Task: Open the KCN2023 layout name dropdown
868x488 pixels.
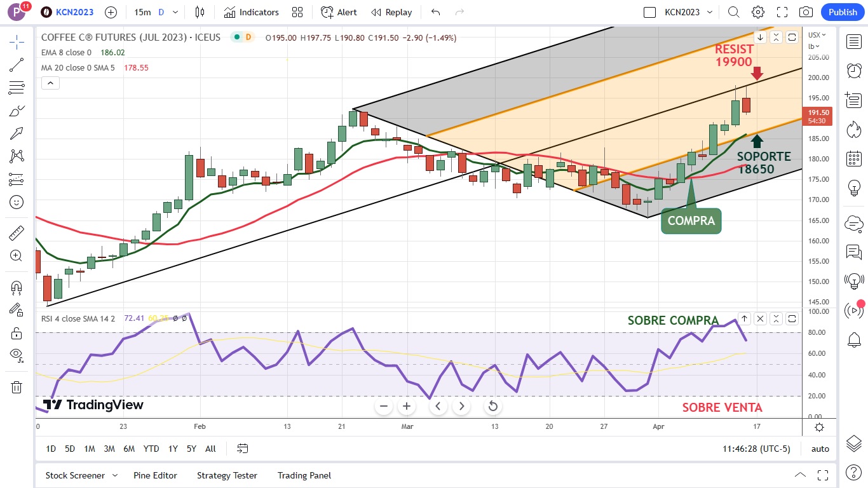Action: pyautogui.click(x=688, y=12)
